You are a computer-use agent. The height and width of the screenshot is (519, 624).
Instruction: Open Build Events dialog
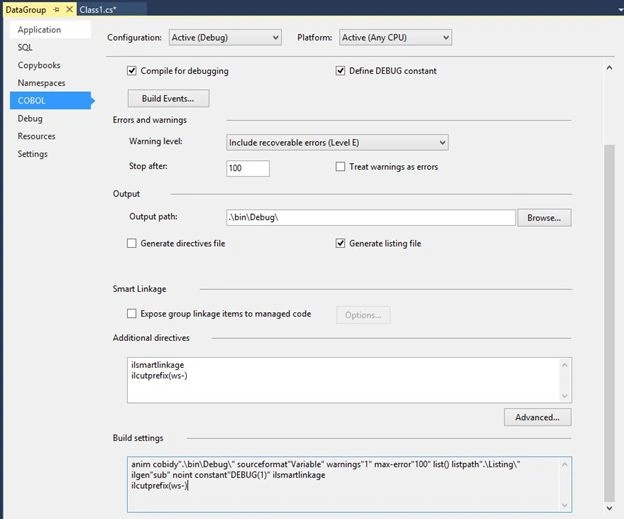coord(168,98)
